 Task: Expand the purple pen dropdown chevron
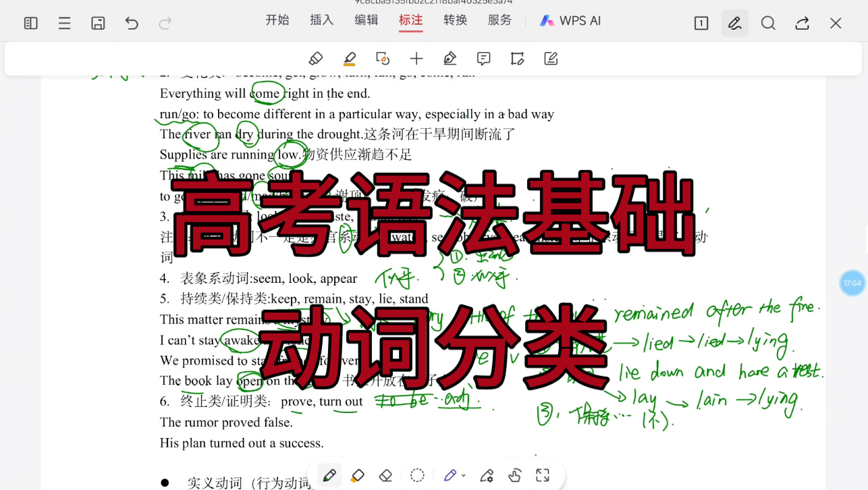(464, 475)
